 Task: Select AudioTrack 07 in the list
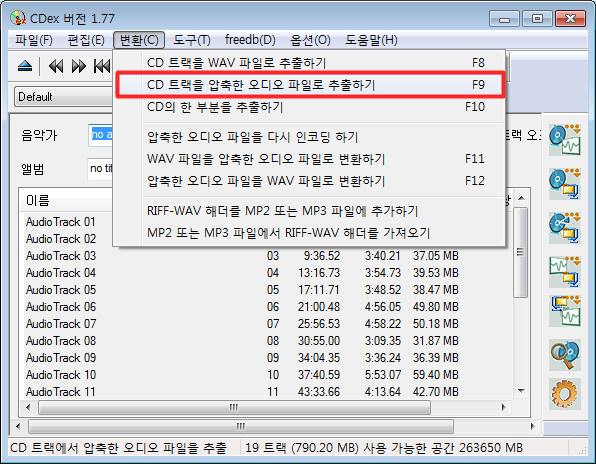point(61,324)
